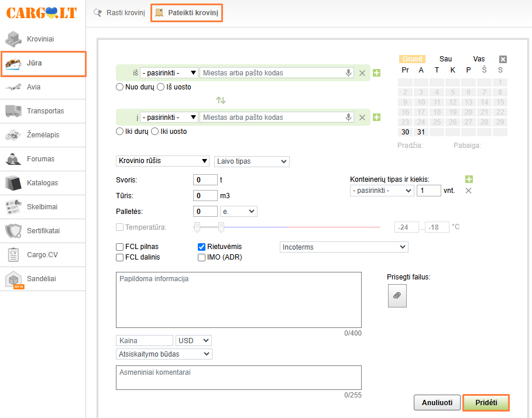Add another origin with green plus icon

click(x=376, y=73)
